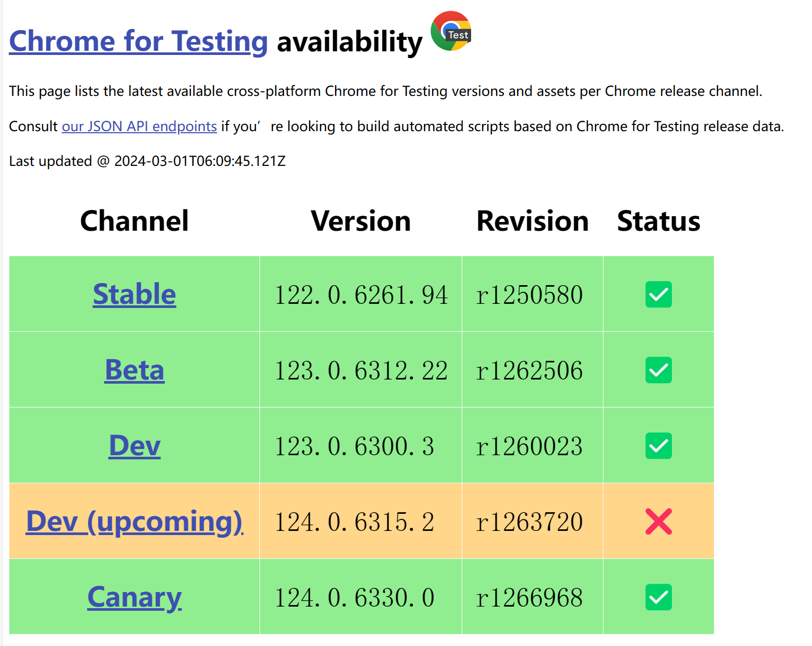The image size is (812, 646).
Task: Click the Last updated timestamp text
Action: (147, 161)
